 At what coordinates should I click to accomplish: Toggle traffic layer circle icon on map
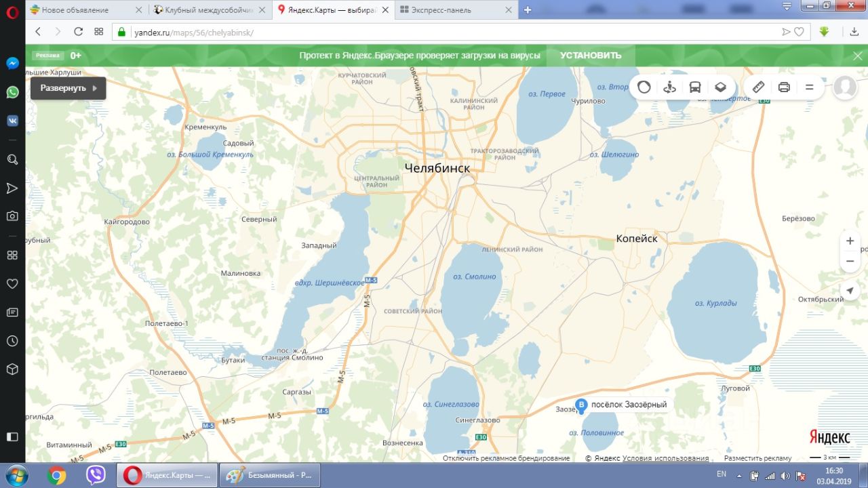[x=644, y=87]
